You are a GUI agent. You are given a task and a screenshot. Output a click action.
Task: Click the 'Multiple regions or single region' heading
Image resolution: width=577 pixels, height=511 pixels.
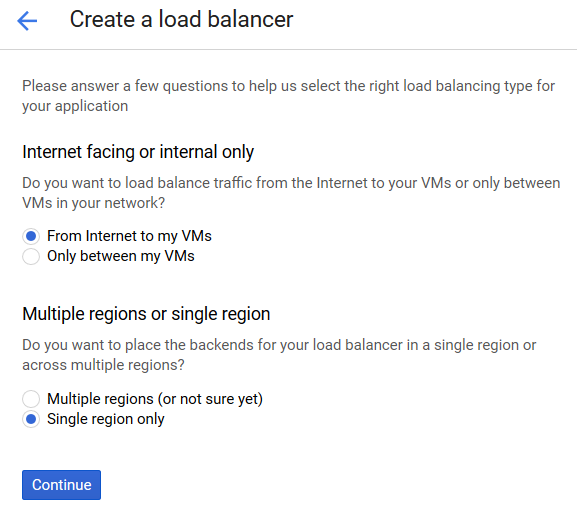point(146,314)
